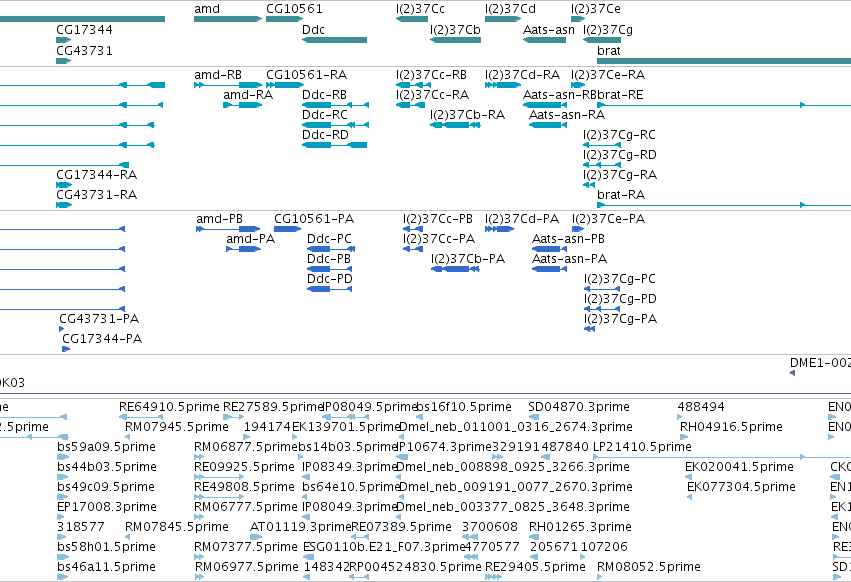Viewport: 851px width, 582px height.
Task: Select the CG43731-PA protein feature
Action: tap(62, 329)
